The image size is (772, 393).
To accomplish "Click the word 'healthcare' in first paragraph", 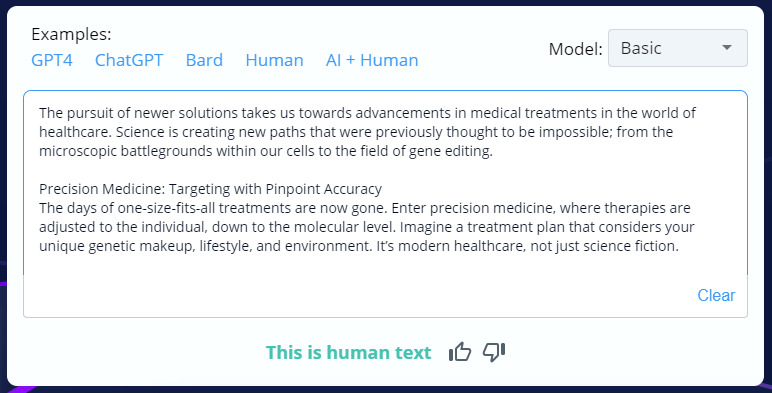I will pos(73,132).
